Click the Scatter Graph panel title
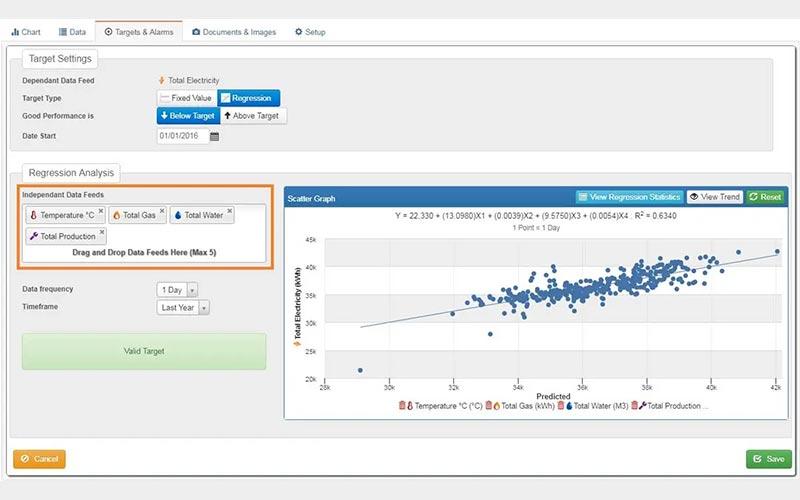Image resolution: width=800 pixels, height=500 pixels. (x=311, y=198)
